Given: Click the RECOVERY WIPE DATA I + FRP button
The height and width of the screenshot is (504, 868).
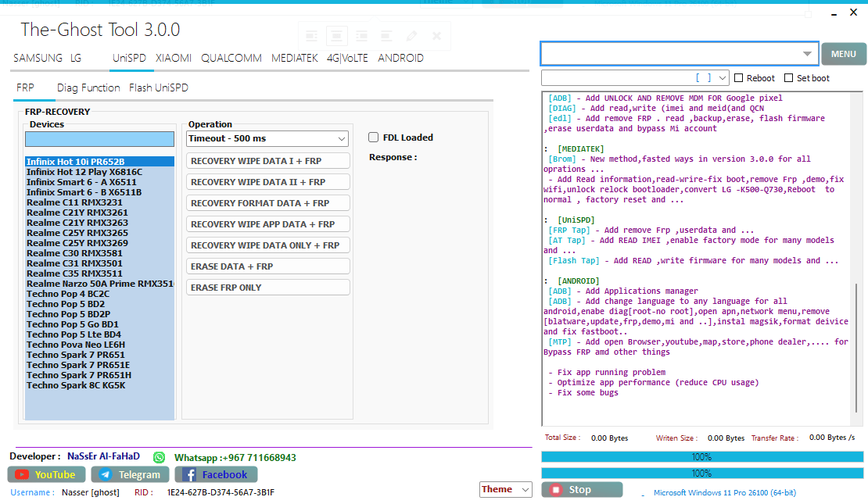Looking at the screenshot, I should [267, 161].
